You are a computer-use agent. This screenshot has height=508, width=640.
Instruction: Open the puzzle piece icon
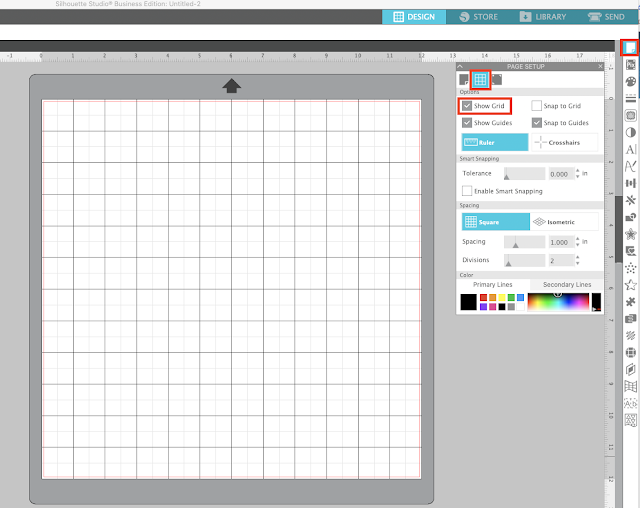coord(631,302)
